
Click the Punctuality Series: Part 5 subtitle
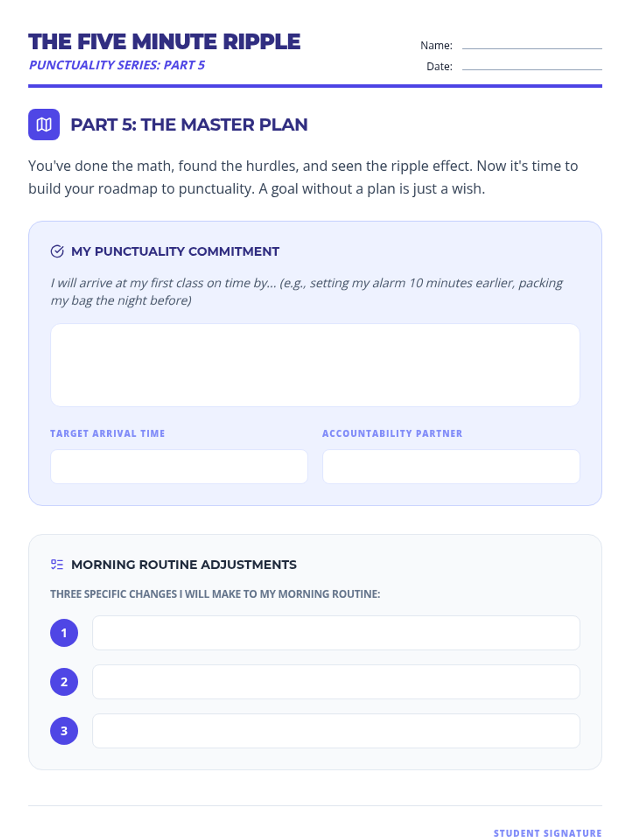pos(117,65)
